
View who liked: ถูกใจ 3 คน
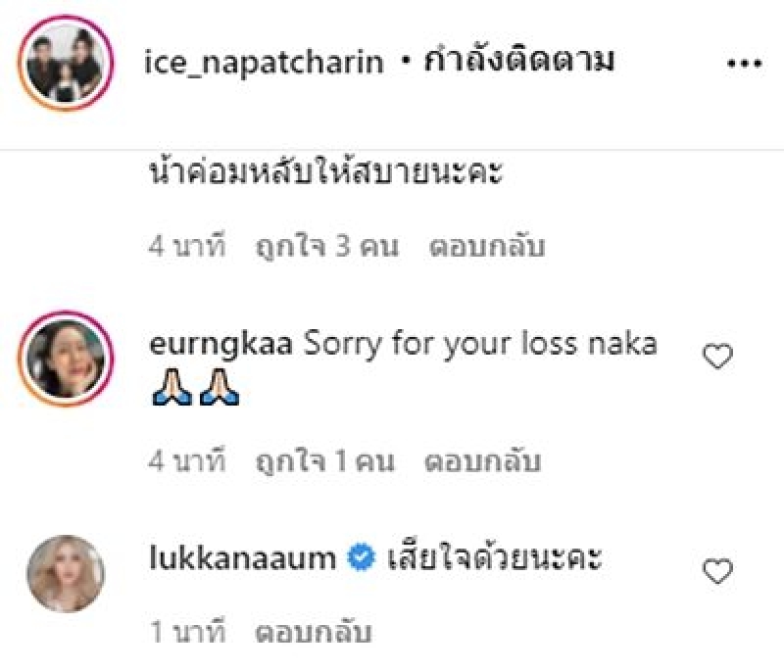click(x=327, y=246)
